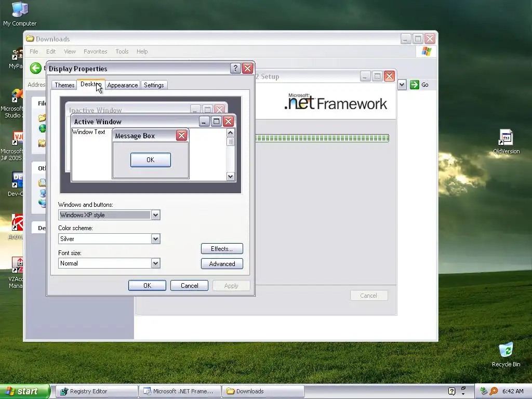Expand the Windows and buttons dropdown
This screenshot has width=532, height=399.
coord(155,215)
